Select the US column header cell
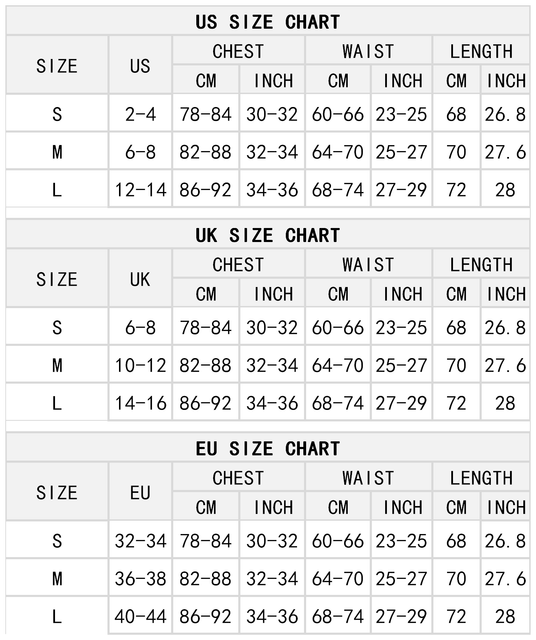 (140, 66)
